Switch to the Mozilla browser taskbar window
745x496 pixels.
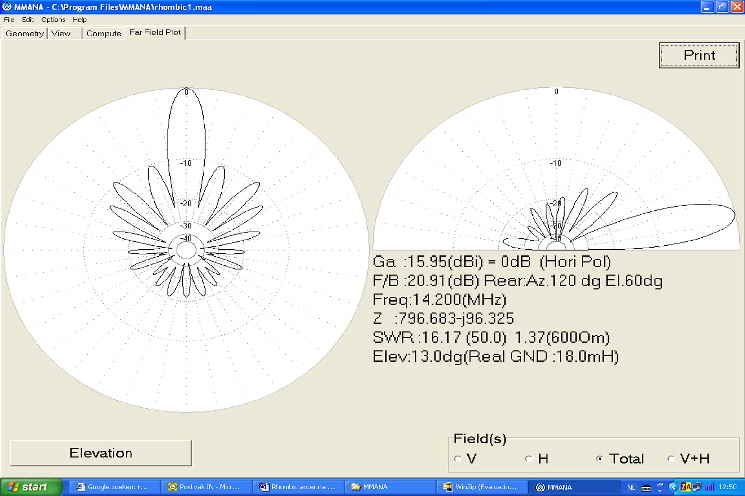[205, 487]
